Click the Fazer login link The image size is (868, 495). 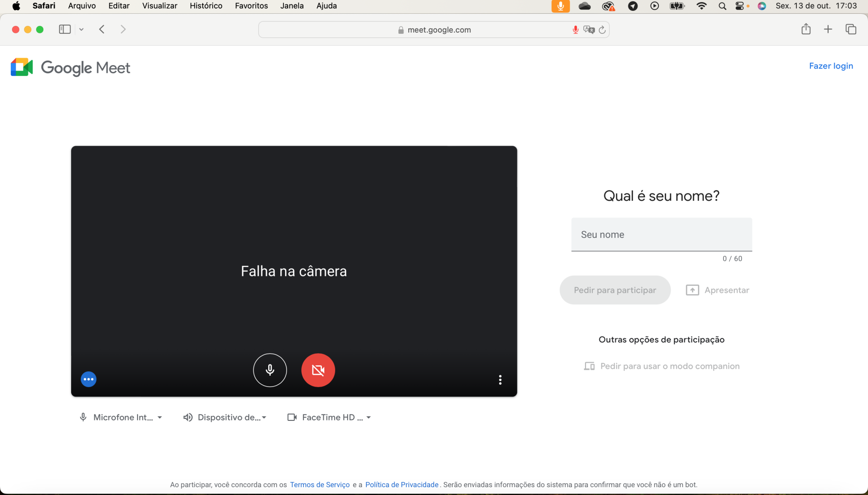[x=831, y=66]
